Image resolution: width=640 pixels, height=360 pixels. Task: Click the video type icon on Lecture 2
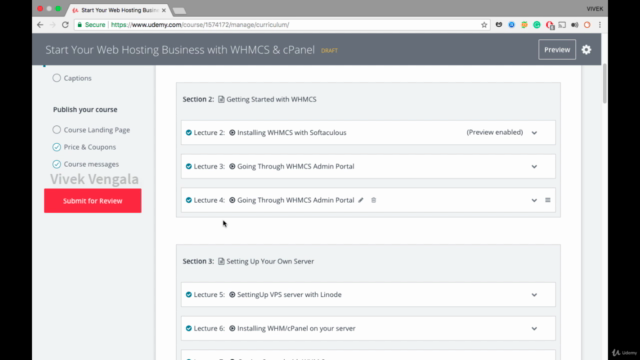tap(232, 133)
